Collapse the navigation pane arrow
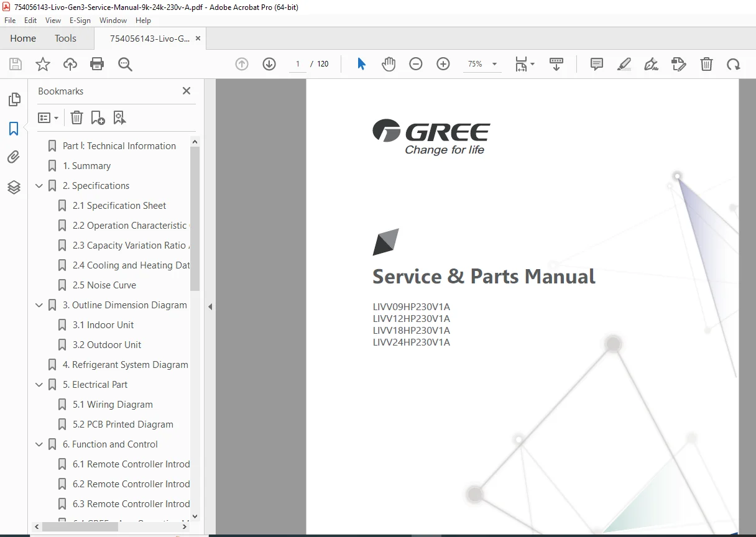The image size is (756, 537). point(210,307)
